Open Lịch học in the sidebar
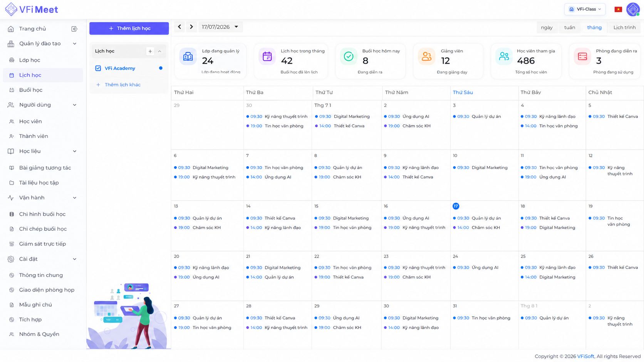The width and height of the screenshot is (644, 362). (x=43, y=75)
